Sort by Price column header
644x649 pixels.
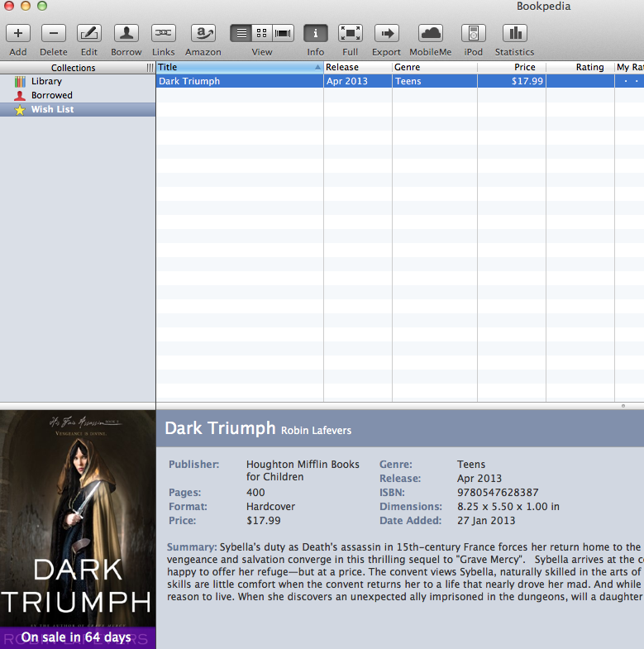(512, 67)
